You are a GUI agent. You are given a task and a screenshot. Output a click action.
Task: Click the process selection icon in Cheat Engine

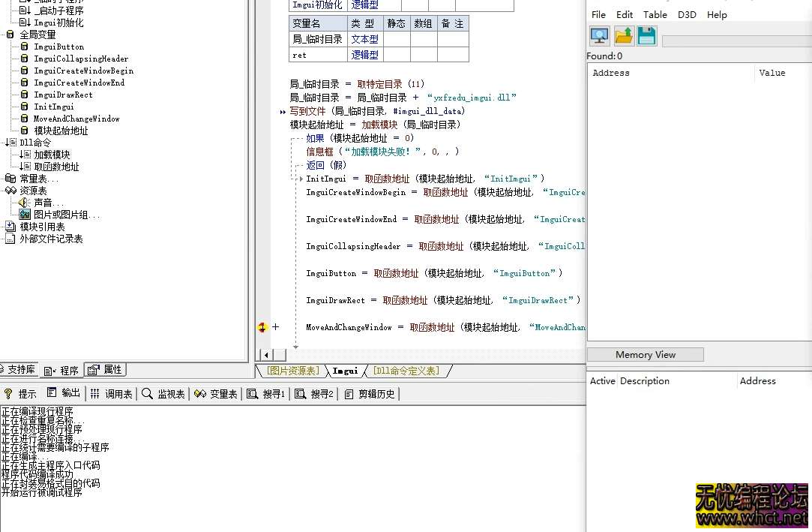598,35
